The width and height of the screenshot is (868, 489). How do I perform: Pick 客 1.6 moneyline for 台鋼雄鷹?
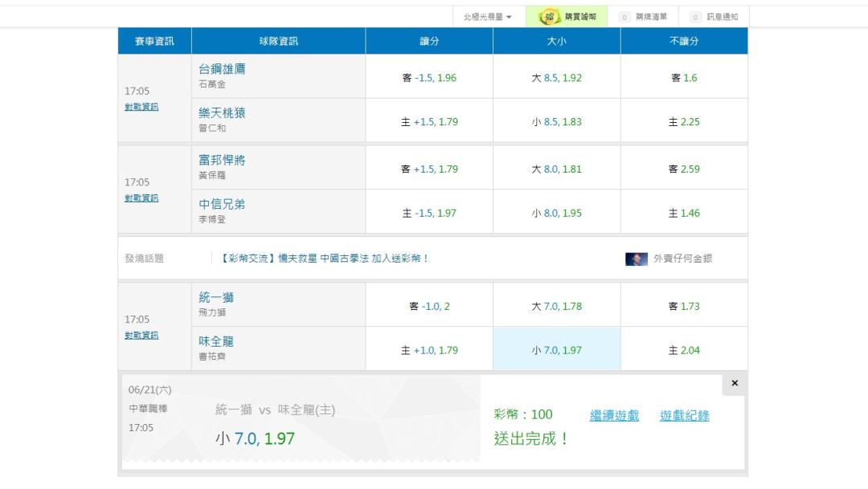click(x=684, y=78)
